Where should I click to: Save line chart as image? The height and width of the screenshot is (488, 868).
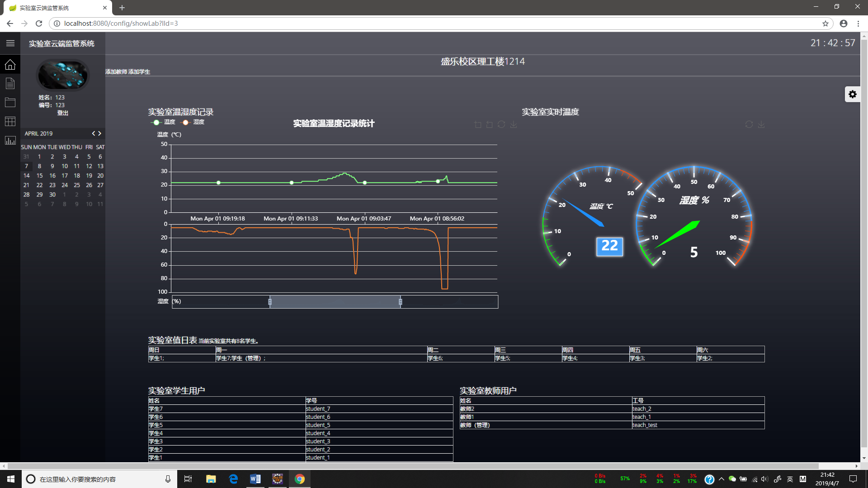514,125
